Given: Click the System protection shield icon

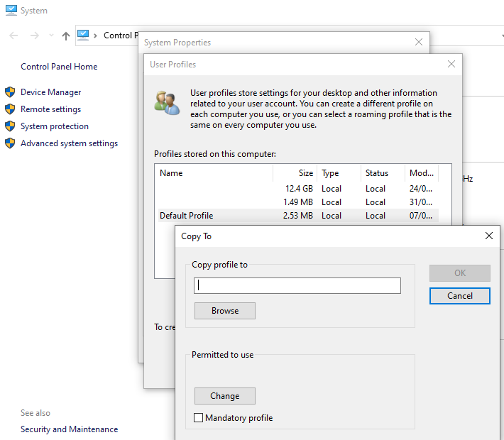Looking at the screenshot, I should coord(10,126).
